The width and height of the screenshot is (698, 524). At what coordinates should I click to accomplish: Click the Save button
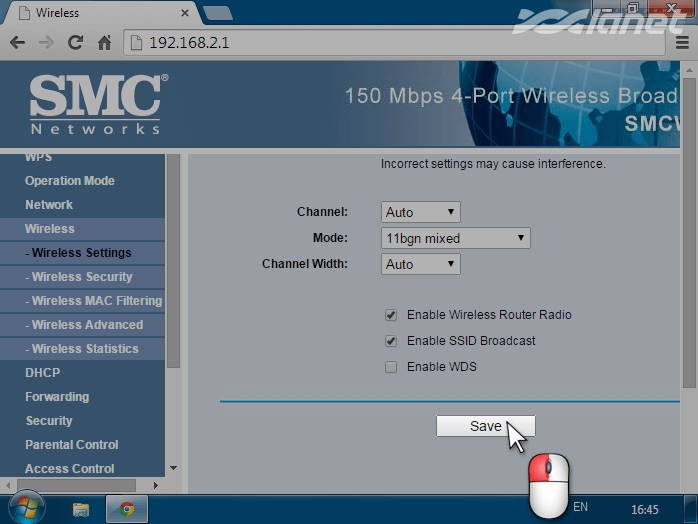pyautogui.click(x=485, y=426)
